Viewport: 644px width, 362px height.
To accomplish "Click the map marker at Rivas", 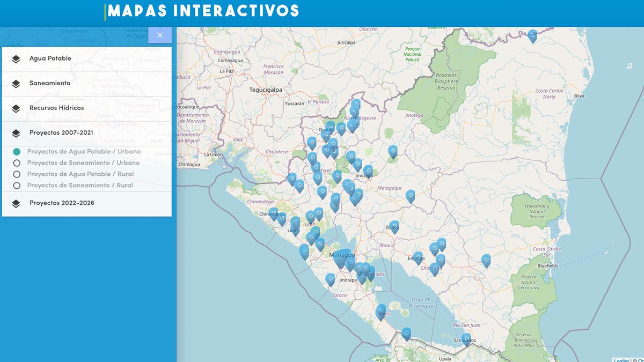I will (x=381, y=312).
